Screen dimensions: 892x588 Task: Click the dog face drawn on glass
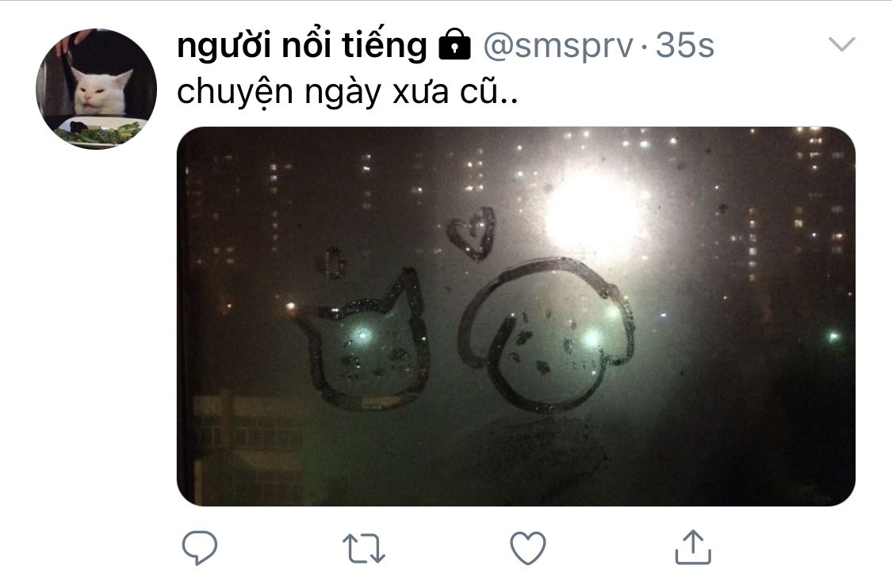[x=548, y=336]
